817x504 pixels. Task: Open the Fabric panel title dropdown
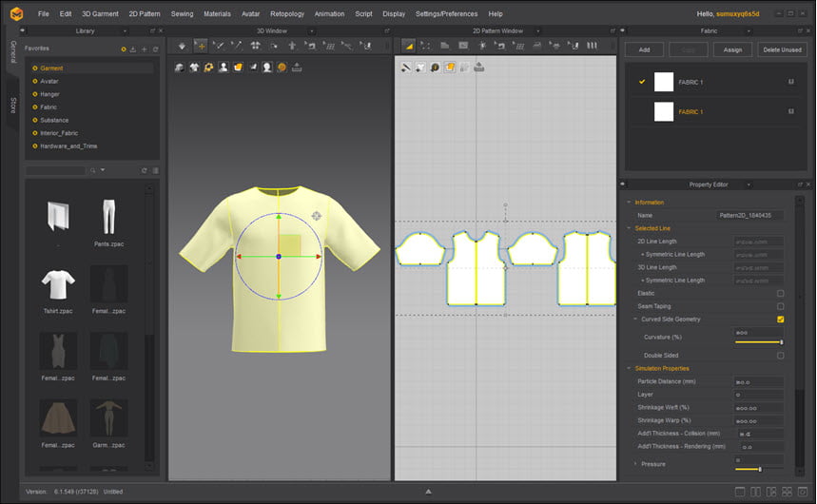tap(749, 31)
